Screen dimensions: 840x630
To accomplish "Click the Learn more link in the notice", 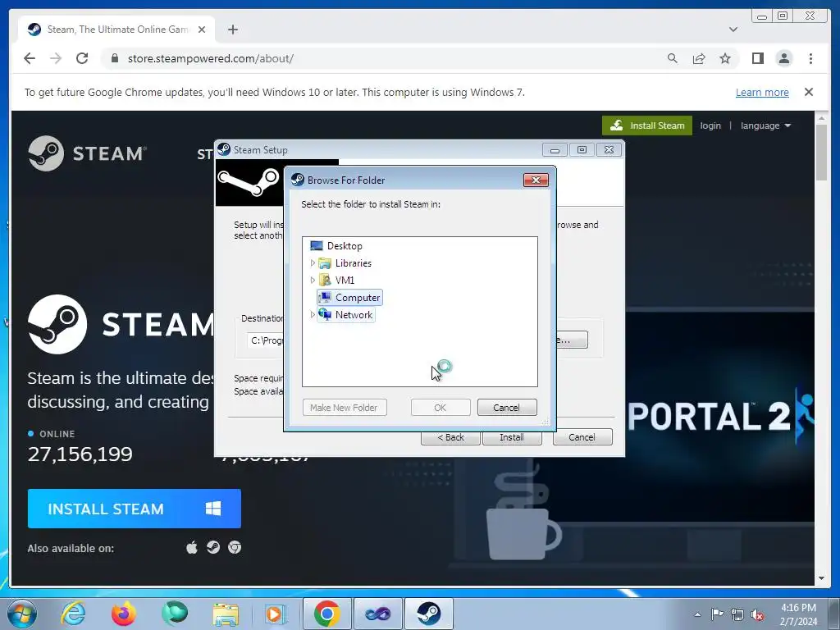I will coord(762,92).
